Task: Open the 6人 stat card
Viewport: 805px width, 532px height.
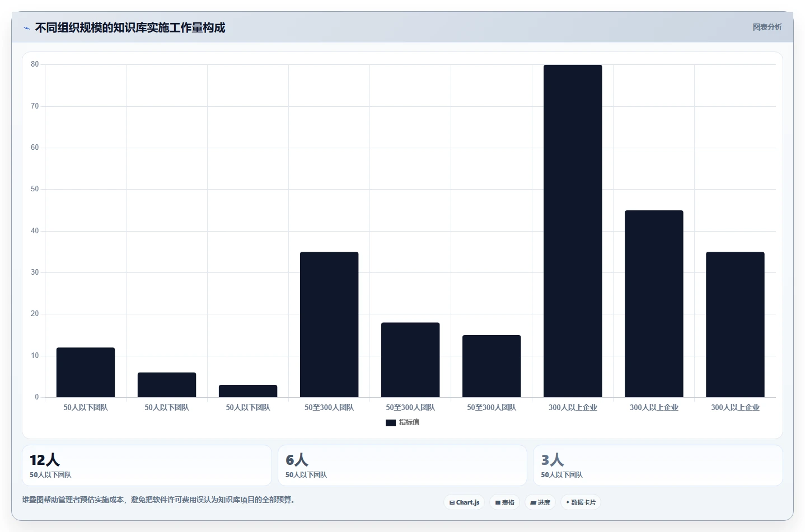Action: pos(402,465)
